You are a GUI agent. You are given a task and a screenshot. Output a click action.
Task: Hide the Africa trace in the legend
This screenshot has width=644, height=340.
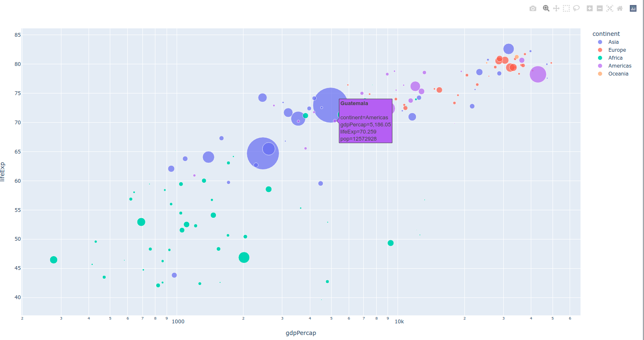click(615, 58)
